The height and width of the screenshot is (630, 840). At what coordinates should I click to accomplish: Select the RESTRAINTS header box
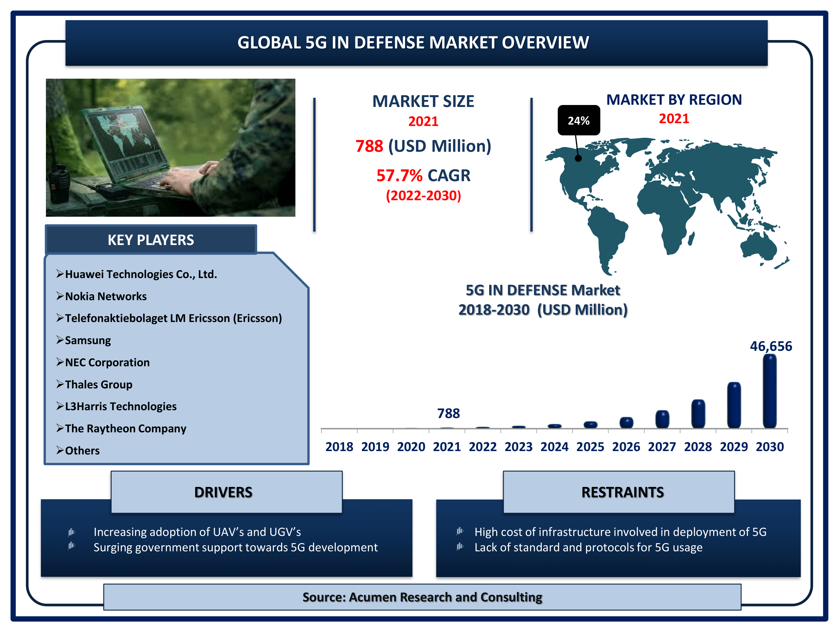point(619,492)
